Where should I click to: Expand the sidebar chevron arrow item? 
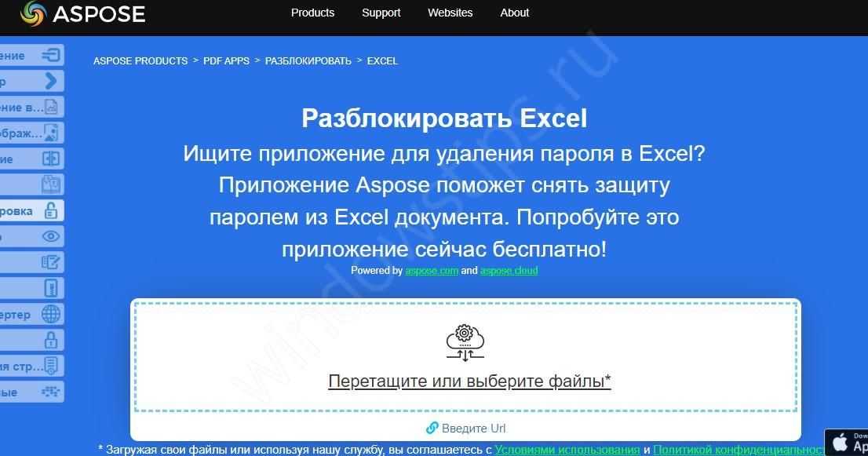click(51, 81)
